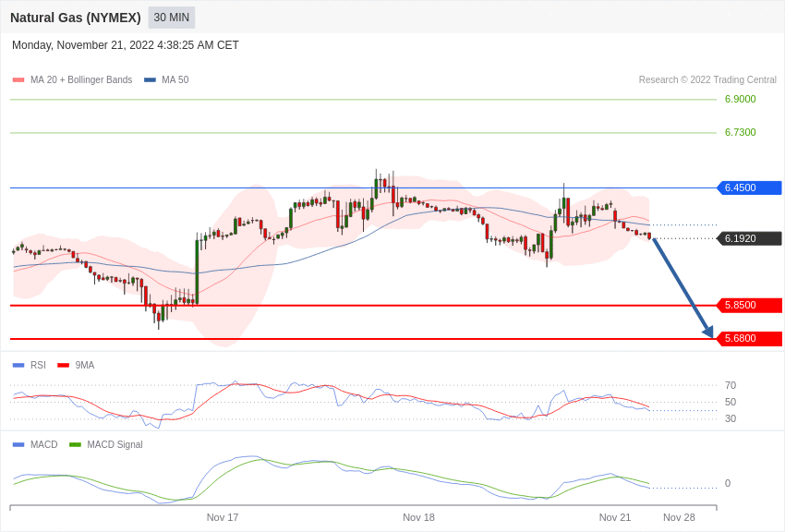Click the 9MA legend color swatch
Viewport: 785px width, 532px height.
pos(63,366)
